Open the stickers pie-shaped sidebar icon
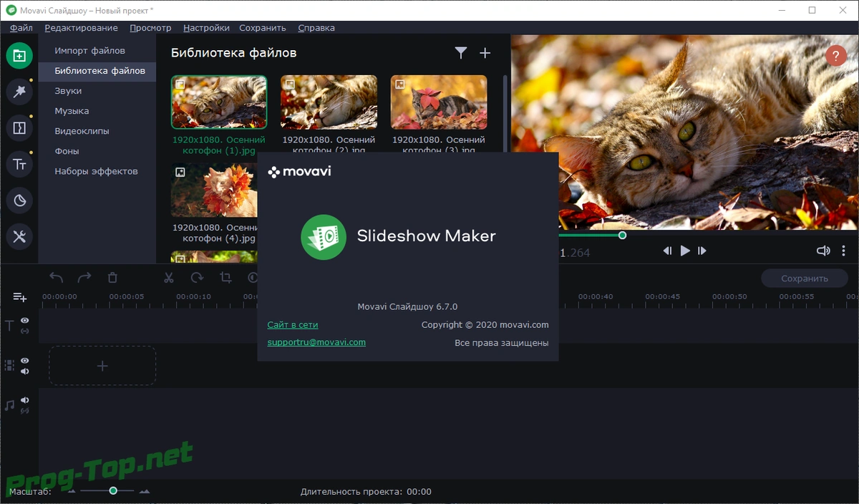 [19, 200]
